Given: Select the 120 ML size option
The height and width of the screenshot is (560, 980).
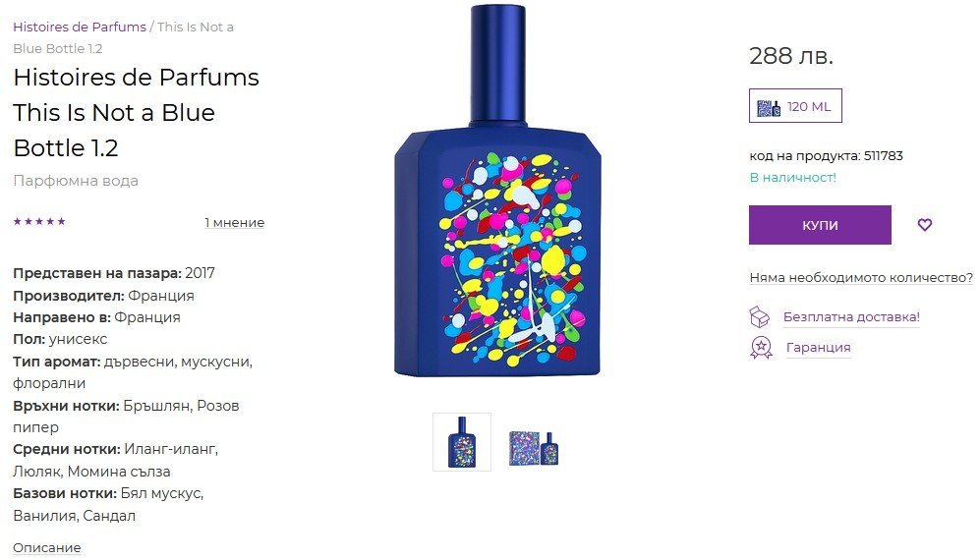Looking at the screenshot, I should click(x=795, y=106).
